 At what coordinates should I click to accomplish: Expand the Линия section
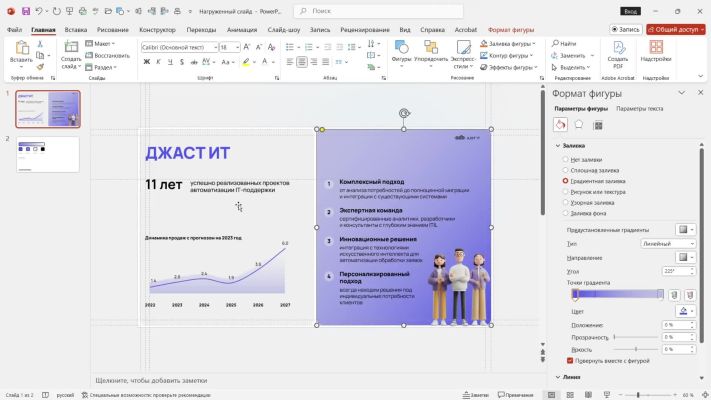(558, 377)
